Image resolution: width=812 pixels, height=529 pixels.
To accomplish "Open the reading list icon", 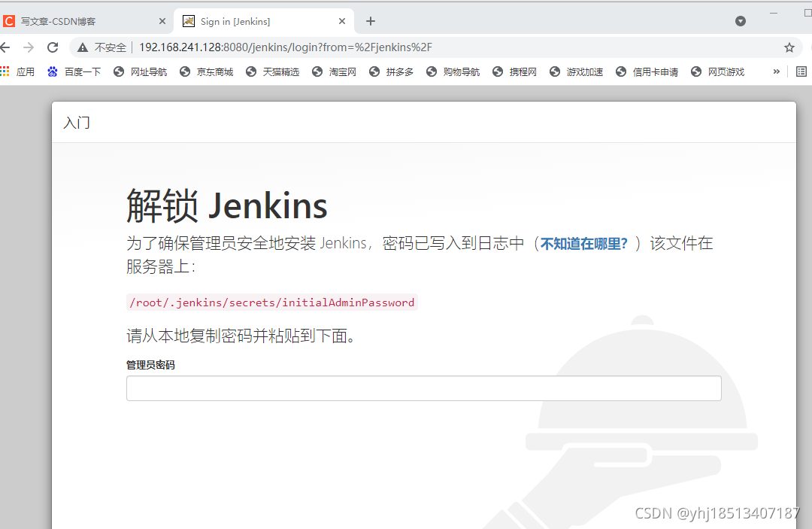I will [x=801, y=72].
